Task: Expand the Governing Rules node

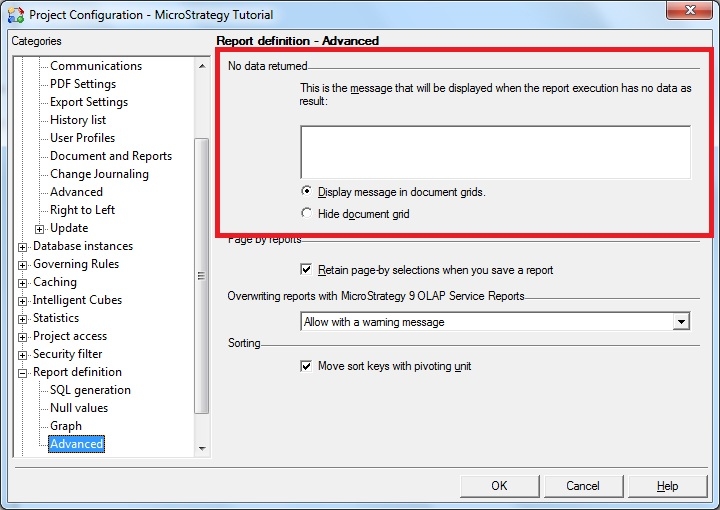Action: 22,265
